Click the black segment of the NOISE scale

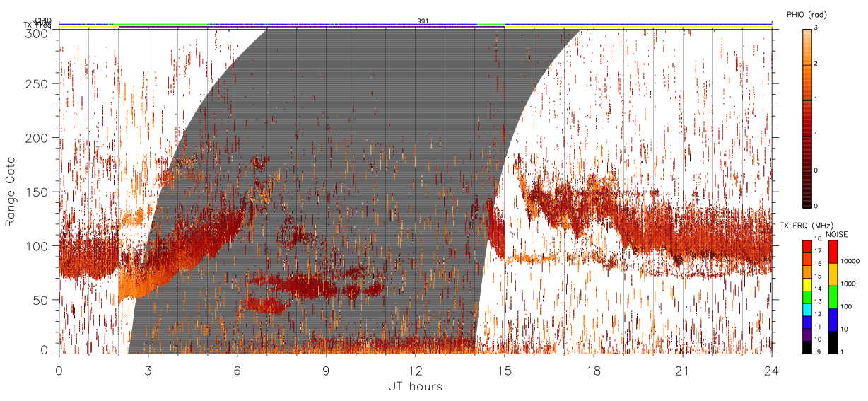pyautogui.click(x=833, y=342)
